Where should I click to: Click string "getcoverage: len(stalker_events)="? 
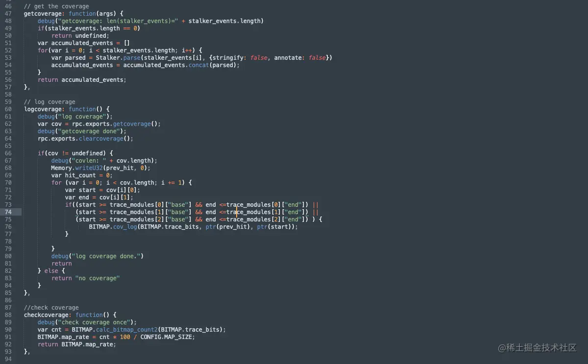(x=117, y=21)
